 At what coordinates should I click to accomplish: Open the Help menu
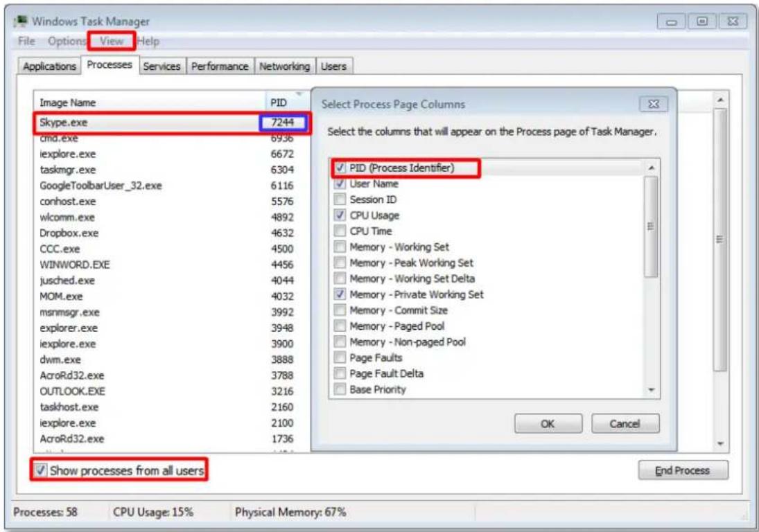pos(148,42)
